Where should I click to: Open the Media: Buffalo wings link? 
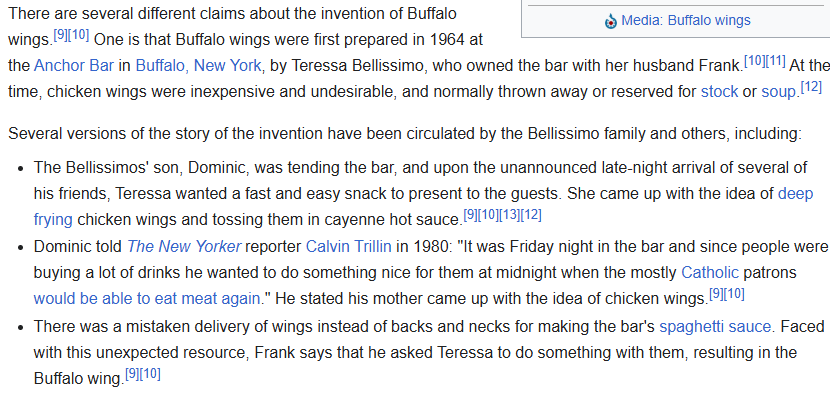point(685,21)
